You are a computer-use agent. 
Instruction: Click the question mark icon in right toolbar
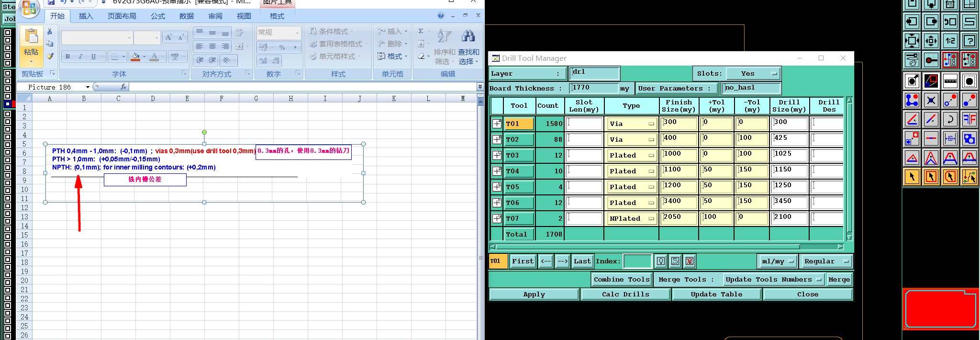coord(969,41)
